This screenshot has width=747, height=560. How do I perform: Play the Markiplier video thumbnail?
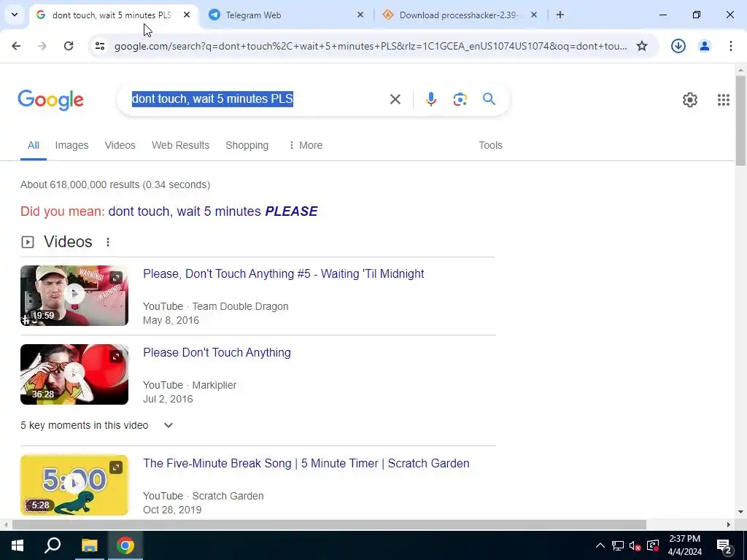tap(74, 374)
